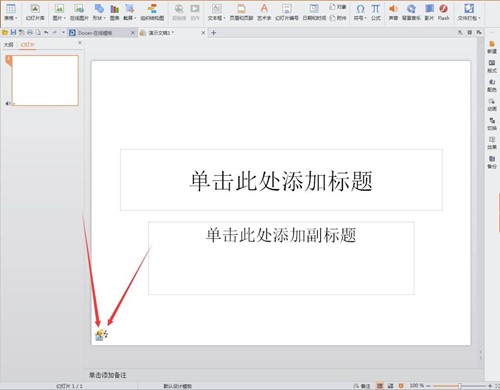Switch to slide sorter view in status bar
Screen dimensions: 500x390
(390, 386)
